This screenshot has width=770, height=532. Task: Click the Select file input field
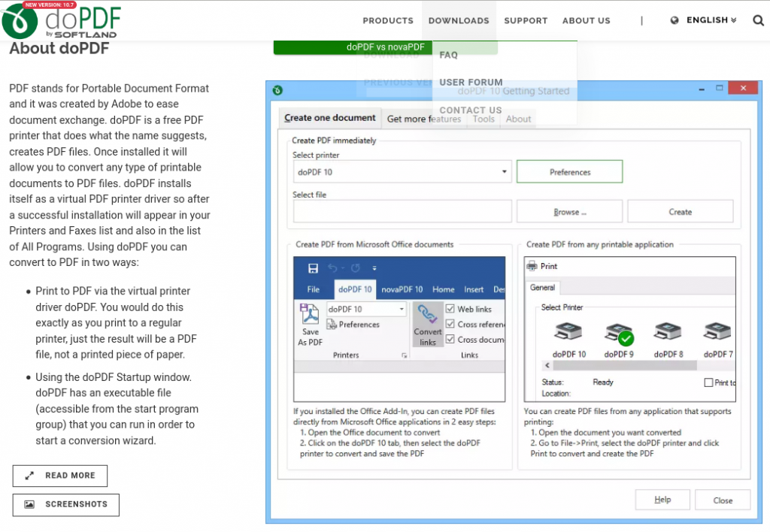pyautogui.click(x=402, y=212)
